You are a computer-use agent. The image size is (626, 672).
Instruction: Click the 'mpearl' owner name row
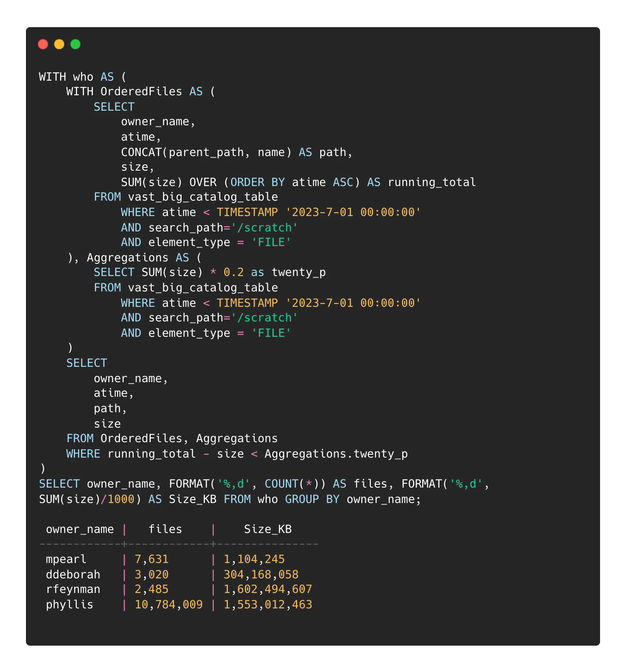coord(66,559)
